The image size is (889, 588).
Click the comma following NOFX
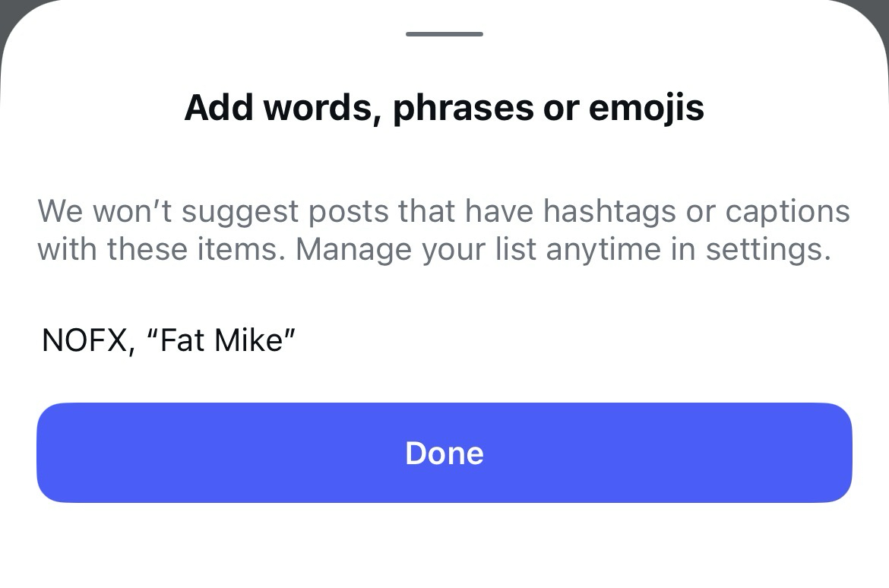pos(129,346)
